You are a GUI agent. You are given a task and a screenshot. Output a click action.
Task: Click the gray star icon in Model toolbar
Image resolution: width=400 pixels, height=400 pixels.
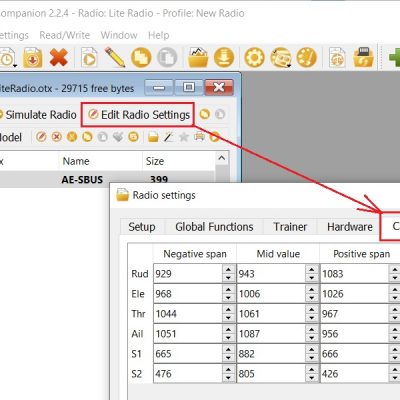pos(184,137)
